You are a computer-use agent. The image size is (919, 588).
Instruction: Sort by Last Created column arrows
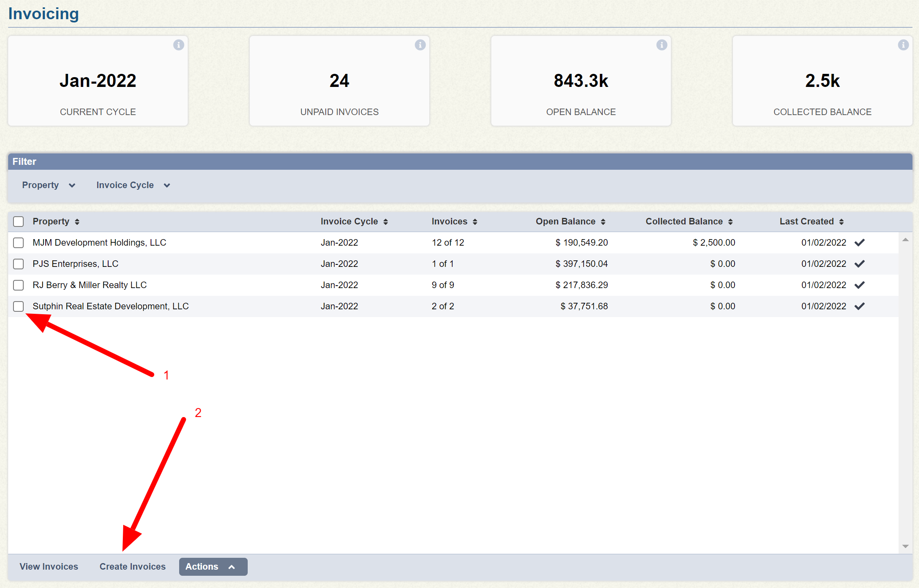(x=841, y=222)
